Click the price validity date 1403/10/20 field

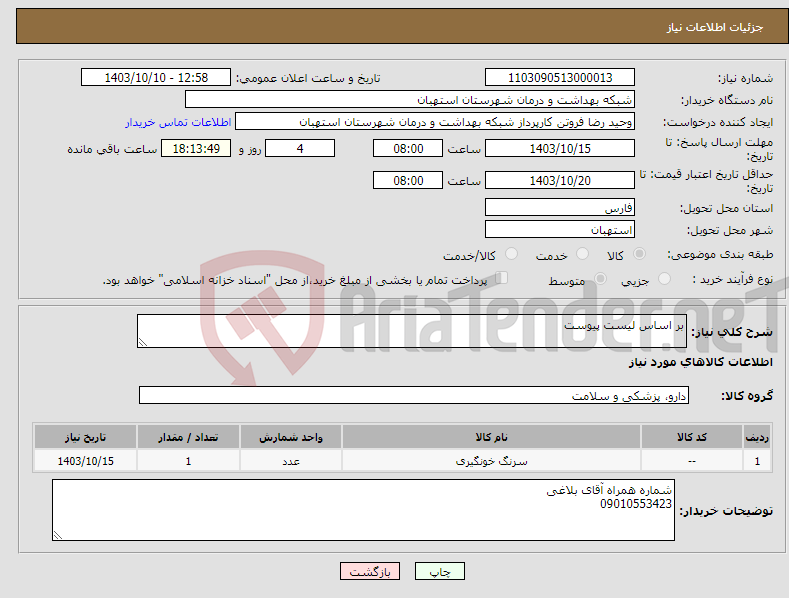pyautogui.click(x=560, y=180)
